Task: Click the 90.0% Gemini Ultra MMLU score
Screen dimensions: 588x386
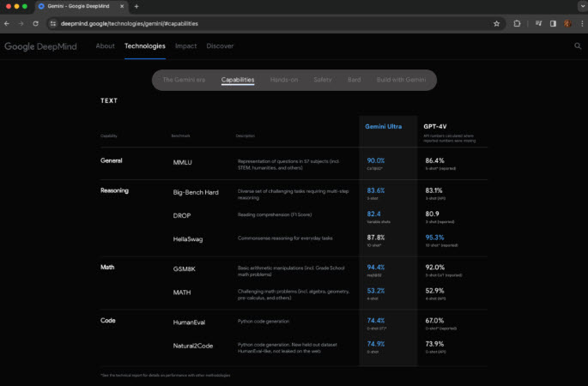Action: 376,160
